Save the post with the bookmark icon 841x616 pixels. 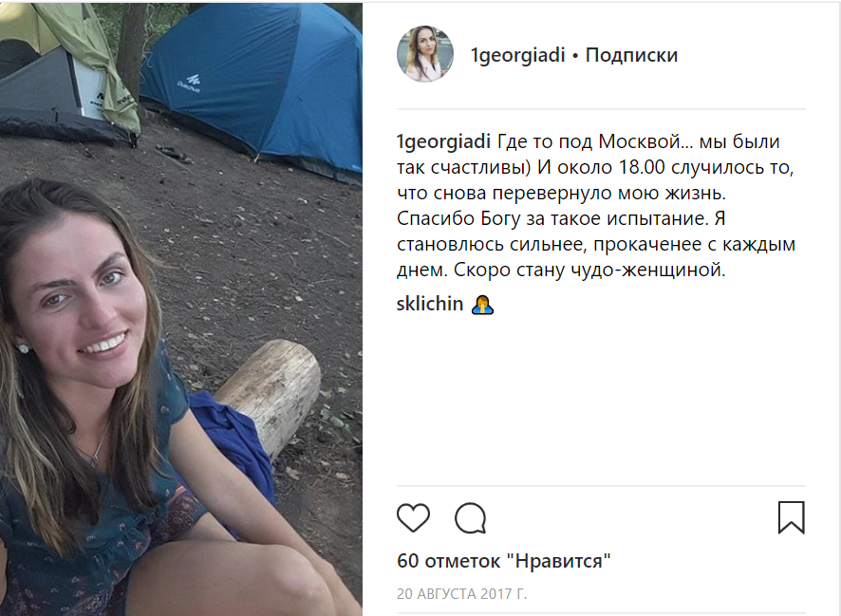(791, 517)
